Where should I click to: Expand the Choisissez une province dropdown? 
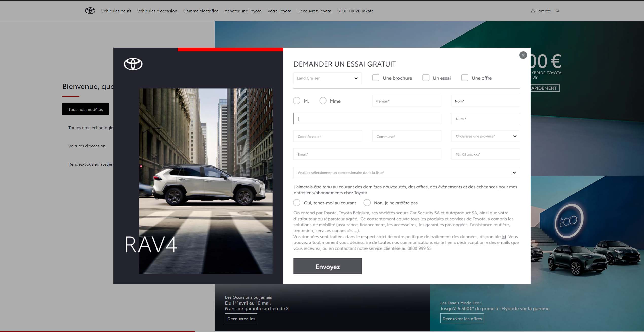tap(486, 136)
